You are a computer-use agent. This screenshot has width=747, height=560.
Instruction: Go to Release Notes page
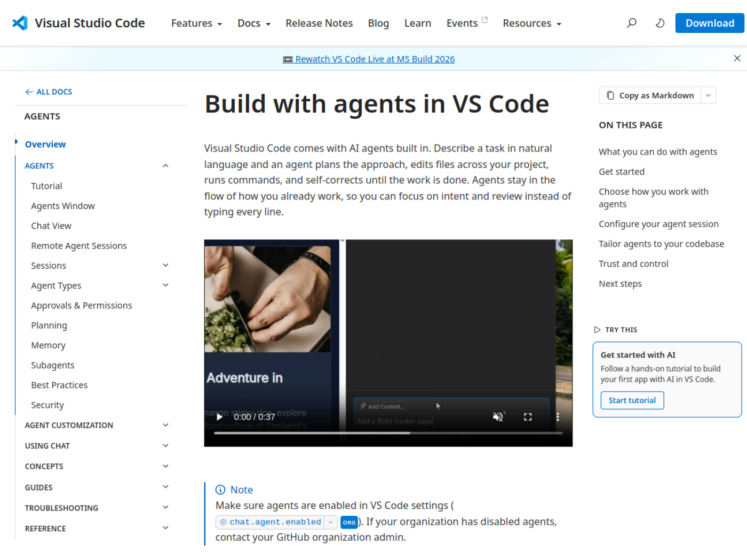coord(319,23)
